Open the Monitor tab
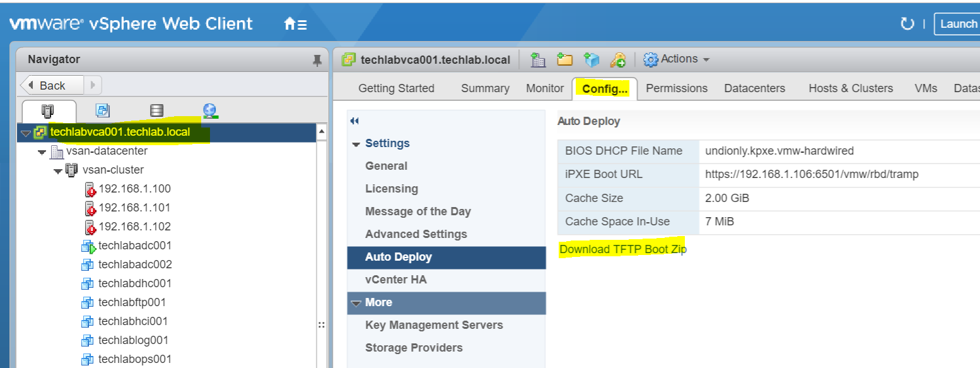This screenshot has width=980, height=368. coord(545,88)
